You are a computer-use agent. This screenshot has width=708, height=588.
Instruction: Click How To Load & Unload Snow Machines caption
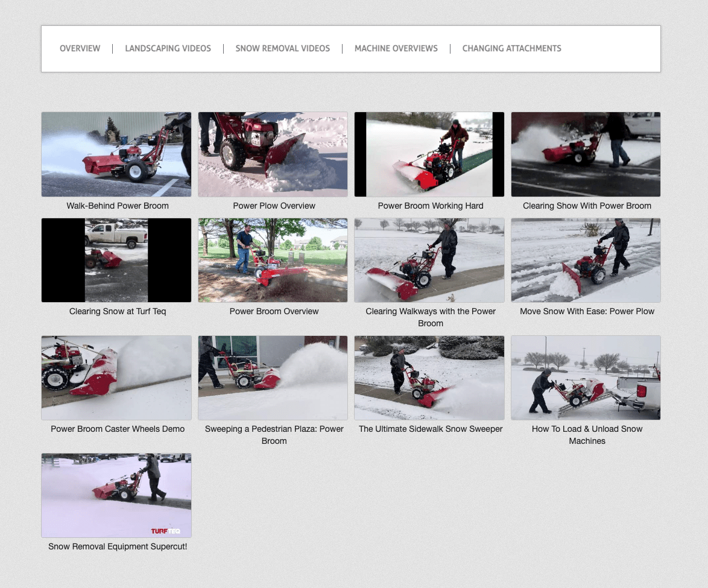click(587, 435)
